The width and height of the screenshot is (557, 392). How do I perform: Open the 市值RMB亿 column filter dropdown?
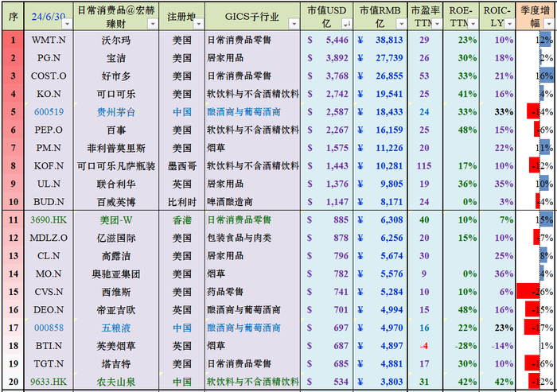point(401,24)
